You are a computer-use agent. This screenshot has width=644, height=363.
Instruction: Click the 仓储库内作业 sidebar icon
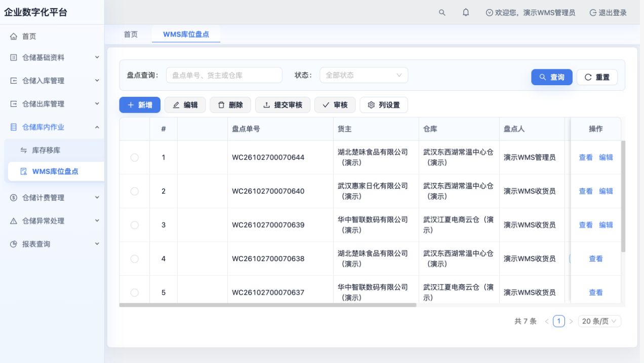tap(14, 127)
